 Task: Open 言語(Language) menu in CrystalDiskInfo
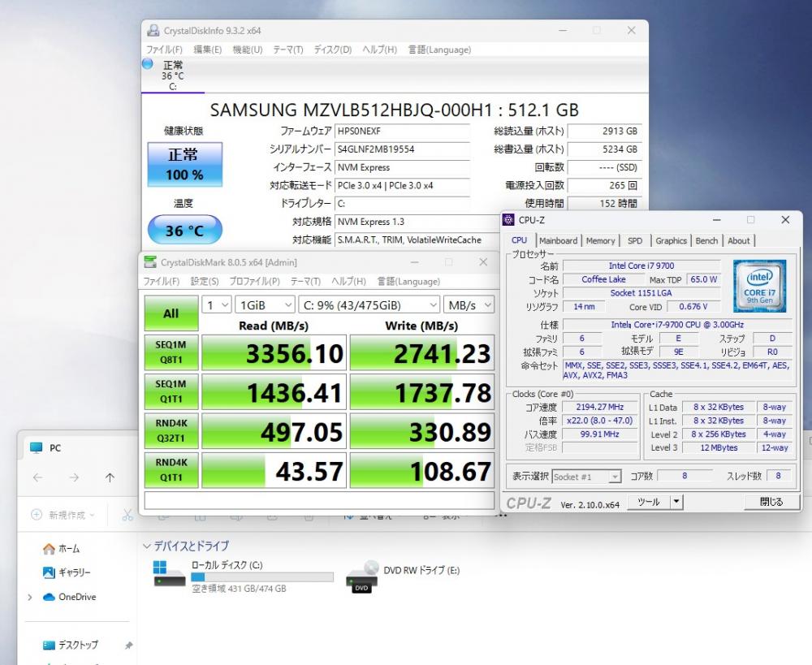point(439,50)
